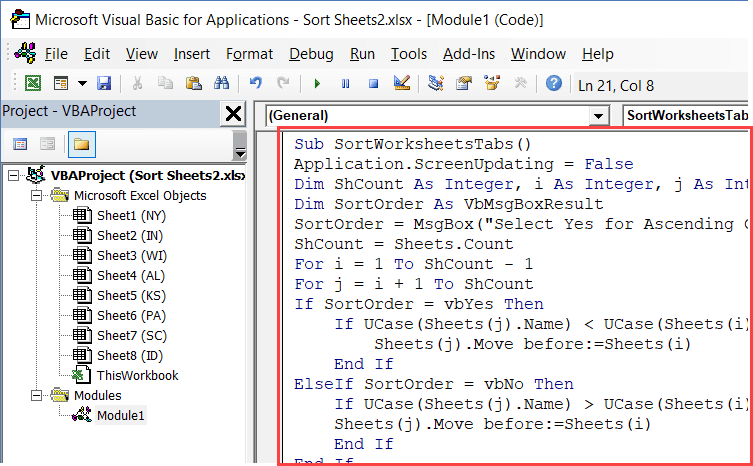Image resolution: width=753 pixels, height=466 pixels.
Task: Open Object Browser toolbar icon
Action: click(x=492, y=83)
